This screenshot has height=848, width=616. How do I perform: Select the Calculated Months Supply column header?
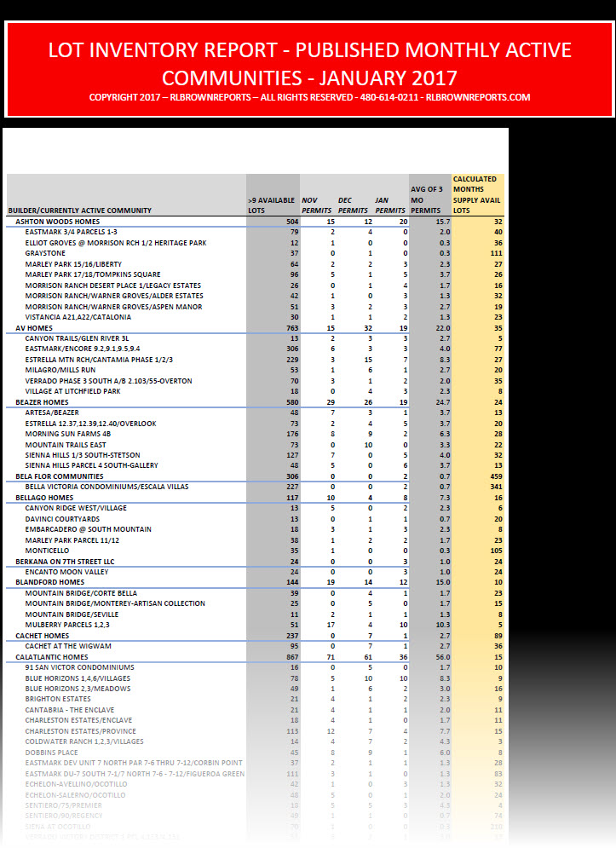(x=475, y=194)
